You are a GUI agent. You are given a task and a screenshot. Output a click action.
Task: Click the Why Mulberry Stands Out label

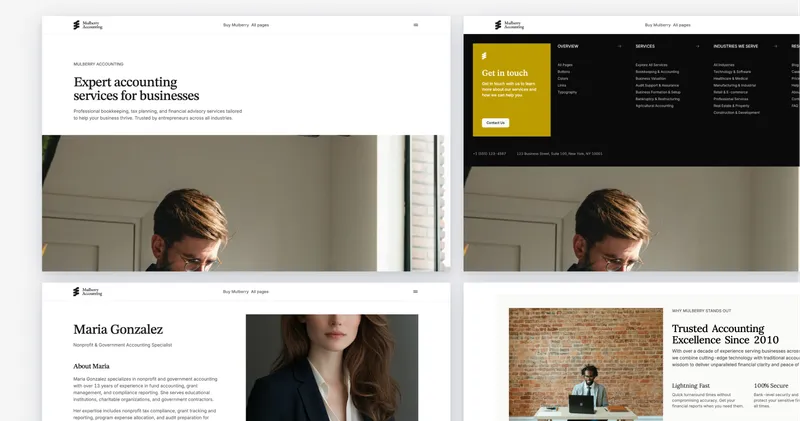point(702,311)
